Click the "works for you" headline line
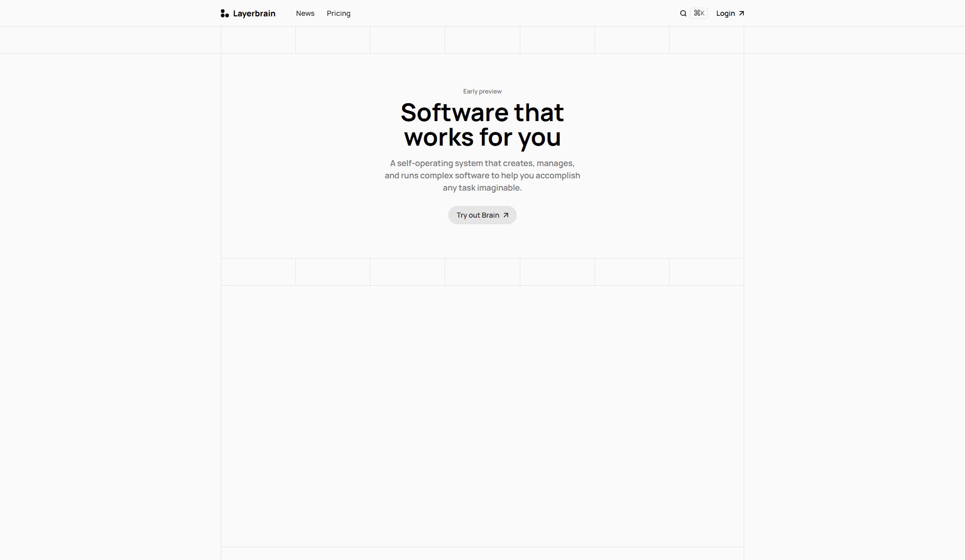 click(x=482, y=137)
